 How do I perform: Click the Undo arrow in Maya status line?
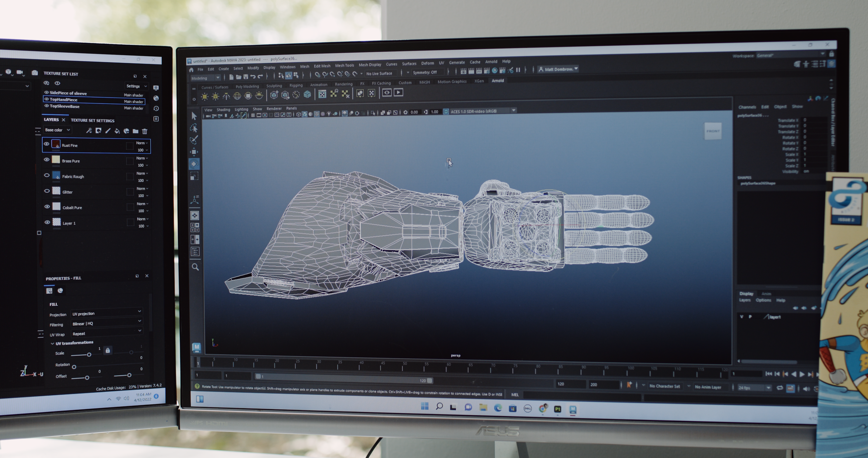pos(253,77)
